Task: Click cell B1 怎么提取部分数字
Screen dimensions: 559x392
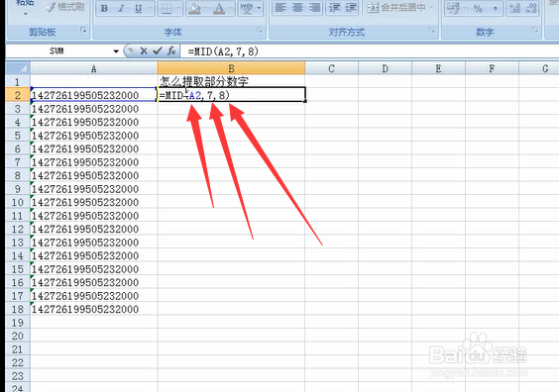Action: pos(231,81)
